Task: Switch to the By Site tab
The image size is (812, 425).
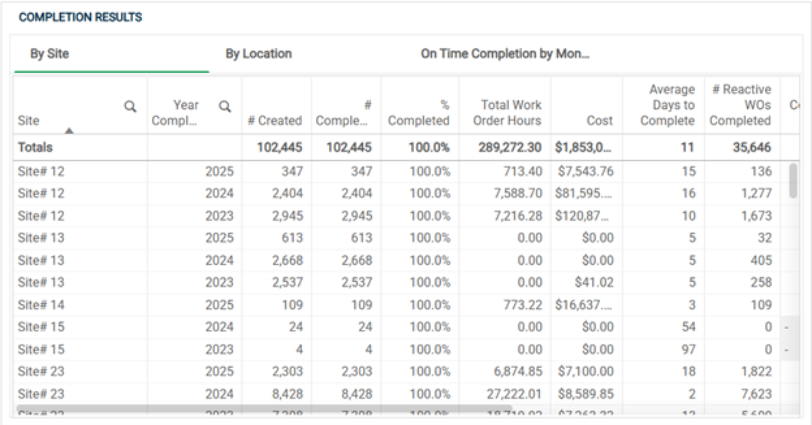Action: 49,54
